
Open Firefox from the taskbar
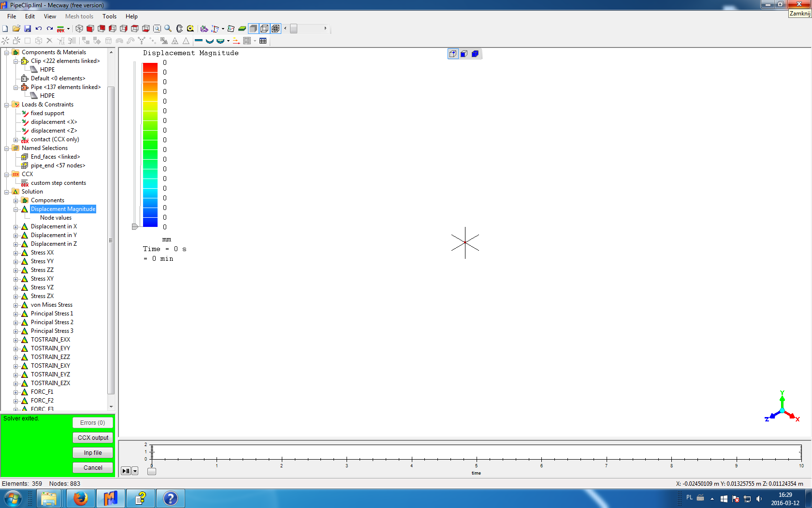click(80, 498)
